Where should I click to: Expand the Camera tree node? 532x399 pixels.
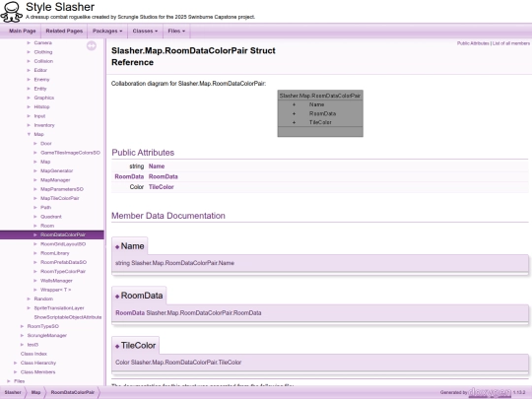coord(29,42)
